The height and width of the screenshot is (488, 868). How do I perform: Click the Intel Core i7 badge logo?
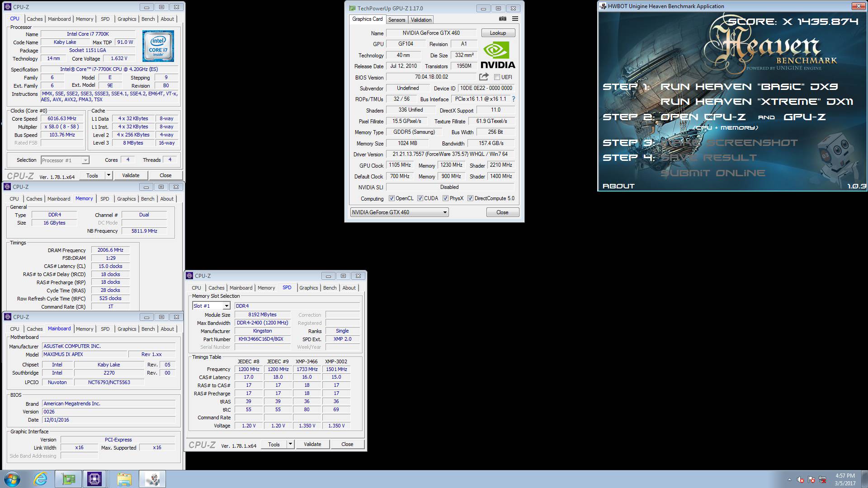tap(158, 46)
